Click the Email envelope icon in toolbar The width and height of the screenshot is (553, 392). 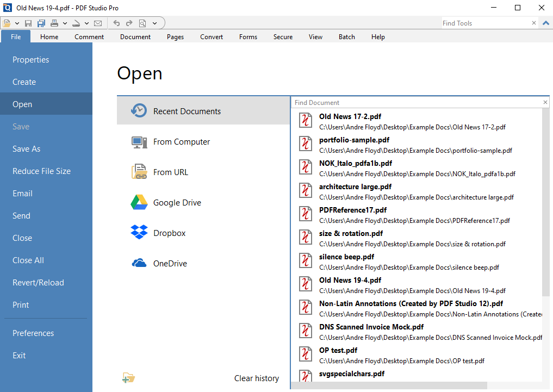(98, 23)
